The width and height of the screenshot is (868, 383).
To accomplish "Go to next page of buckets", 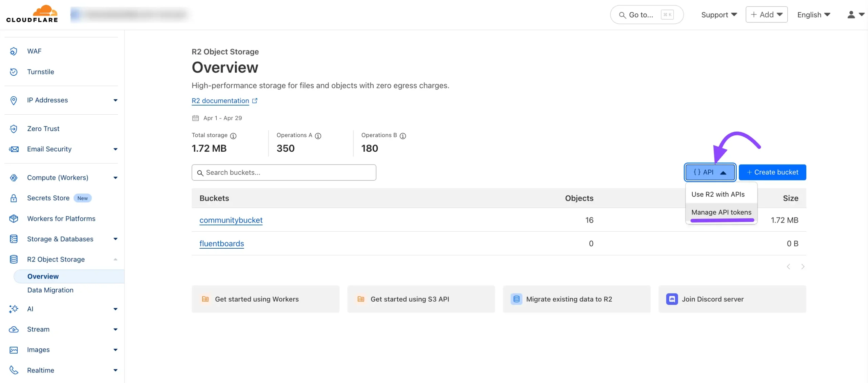I will pyautogui.click(x=803, y=267).
